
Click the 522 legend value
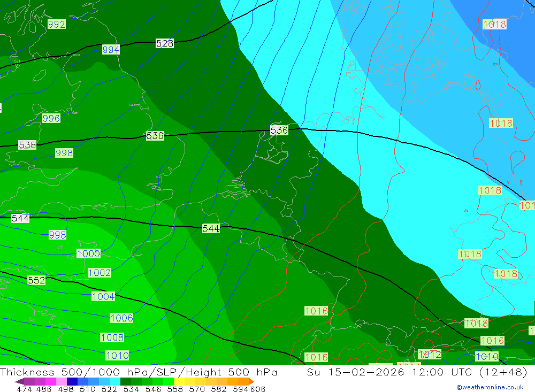tap(109, 389)
